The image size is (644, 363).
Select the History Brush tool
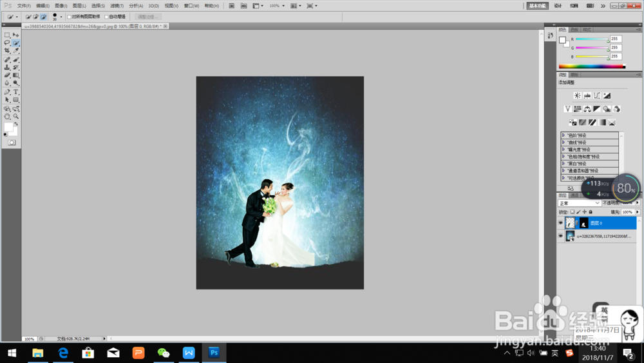point(15,68)
